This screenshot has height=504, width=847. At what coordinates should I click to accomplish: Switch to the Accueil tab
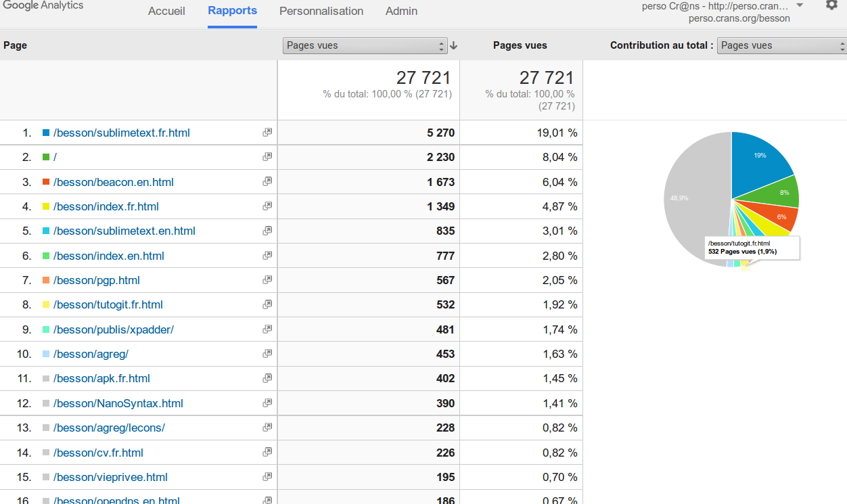[166, 11]
